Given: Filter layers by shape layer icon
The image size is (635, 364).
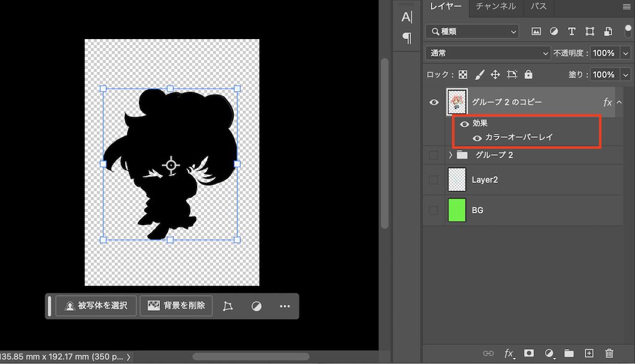Looking at the screenshot, I should [590, 32].
